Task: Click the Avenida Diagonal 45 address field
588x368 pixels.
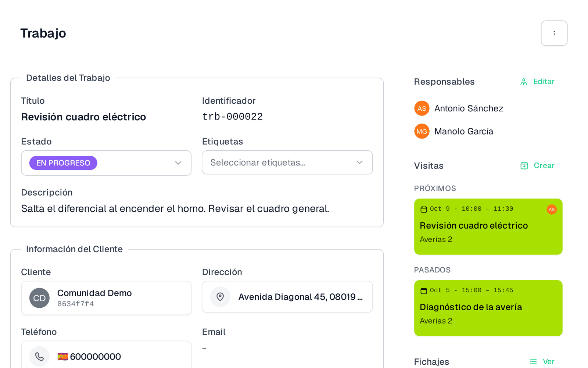Action: point(287,297)
